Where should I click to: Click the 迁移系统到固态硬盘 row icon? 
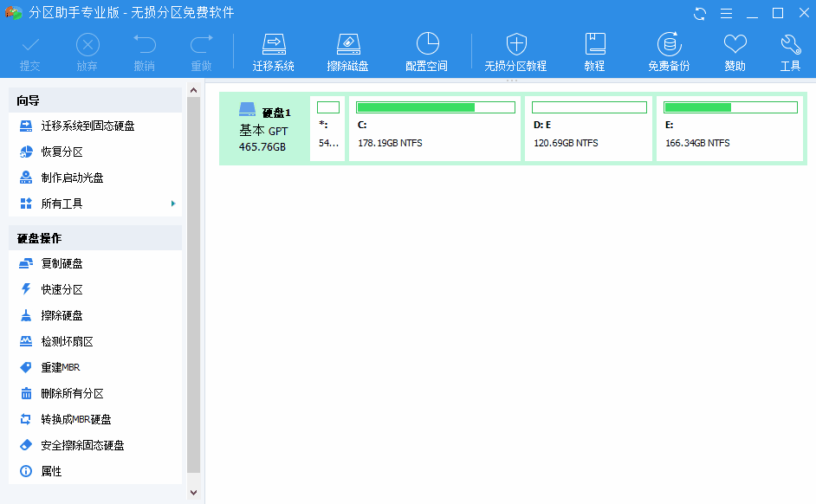pos(25,126)
